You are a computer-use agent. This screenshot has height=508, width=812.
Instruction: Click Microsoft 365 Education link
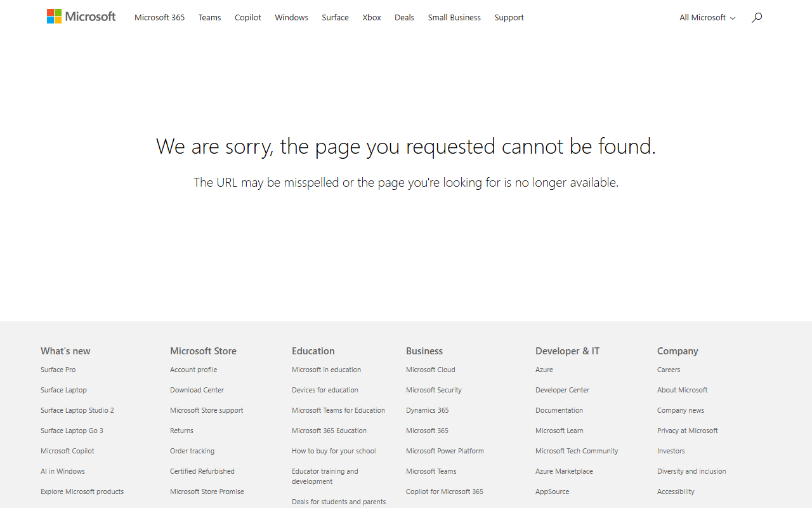329,431
